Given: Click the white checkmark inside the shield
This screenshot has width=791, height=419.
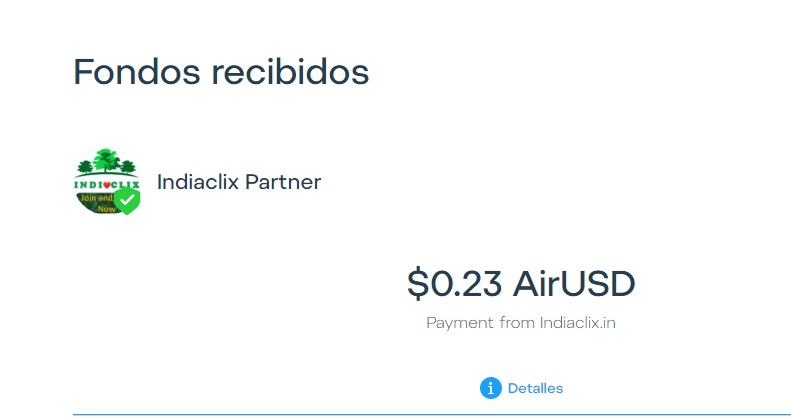Looking at the screenshot, I should (x=127, y=200).
